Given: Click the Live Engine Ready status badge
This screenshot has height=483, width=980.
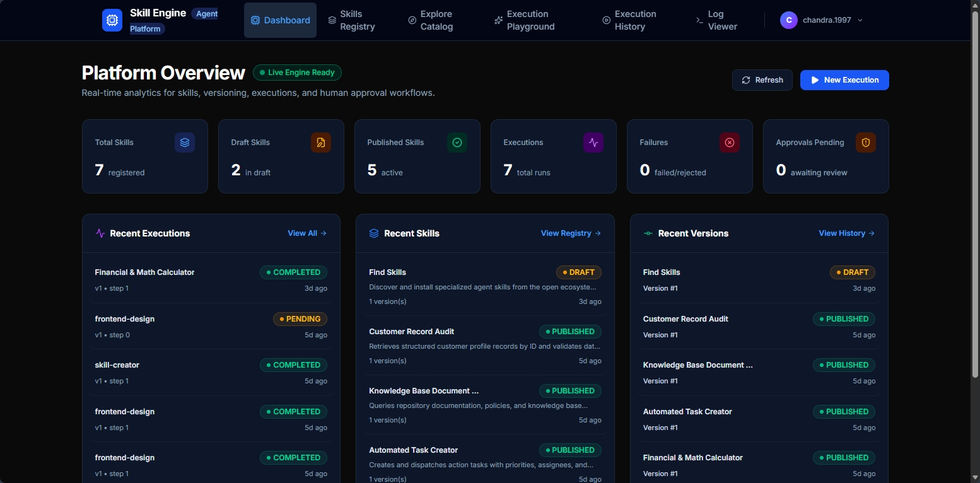Looking at the screenshot, I should [x=297, y=73].
